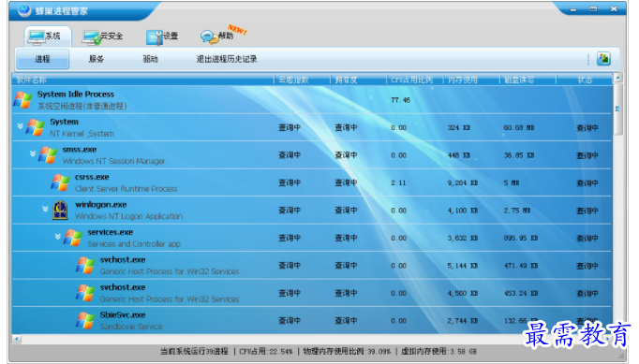Select the winlogon.exe process name
This screenshot has width=639, height=364.
(100, 205)
